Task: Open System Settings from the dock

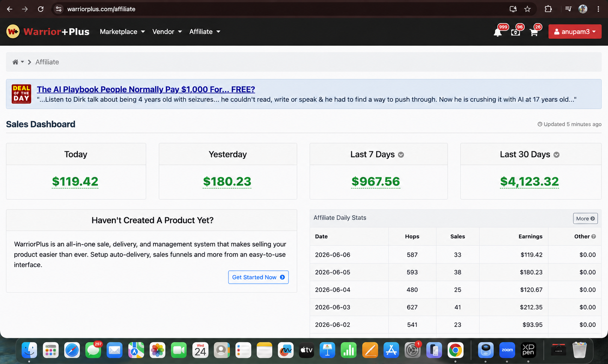Action: tap(412, 351)
